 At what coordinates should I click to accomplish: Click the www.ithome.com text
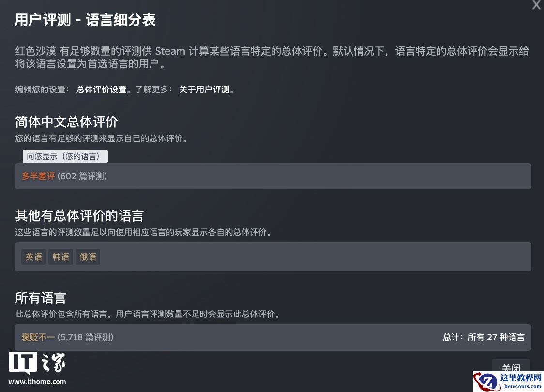pos(37,382)
